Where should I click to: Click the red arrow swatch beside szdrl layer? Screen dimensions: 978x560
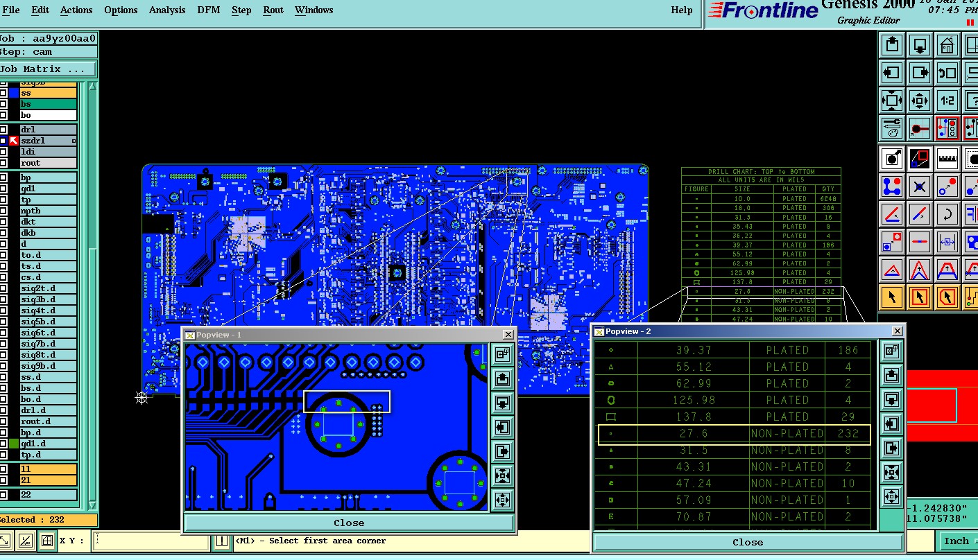(x=13, y=141)
